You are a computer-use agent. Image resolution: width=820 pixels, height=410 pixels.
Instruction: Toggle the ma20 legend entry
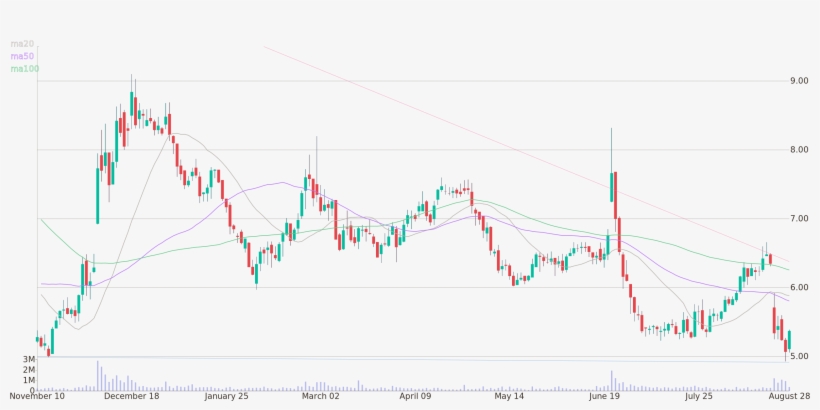coord(21,44)
